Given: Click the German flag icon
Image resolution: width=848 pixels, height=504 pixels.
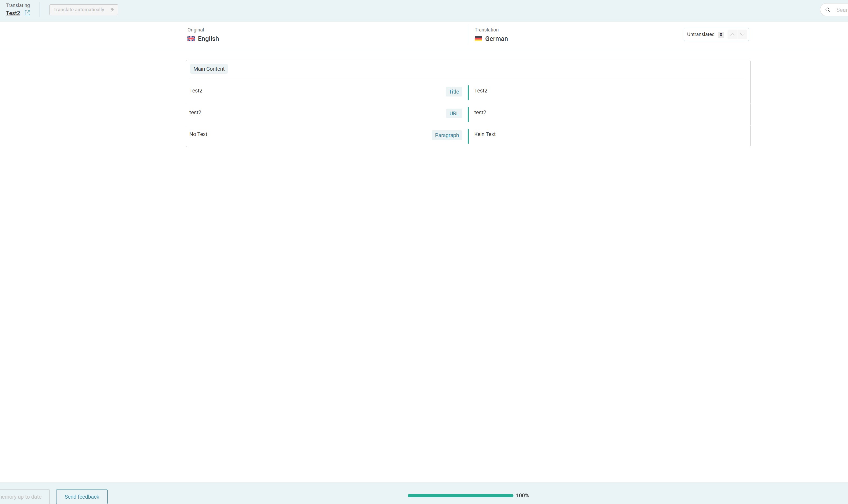Looking at the screenshot, I should pyautogui.click(x=478, y=39).
